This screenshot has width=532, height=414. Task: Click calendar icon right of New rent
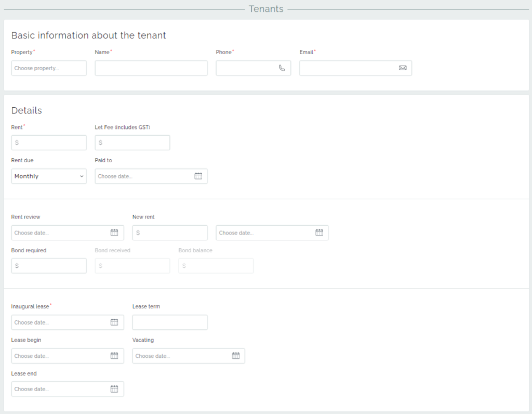(x=319, y=232)
